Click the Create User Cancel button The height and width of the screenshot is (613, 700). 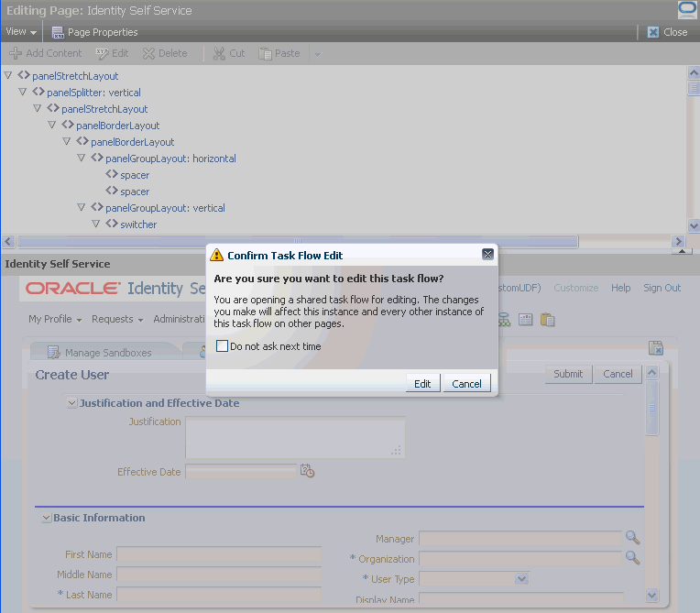[x=618, y=374]
